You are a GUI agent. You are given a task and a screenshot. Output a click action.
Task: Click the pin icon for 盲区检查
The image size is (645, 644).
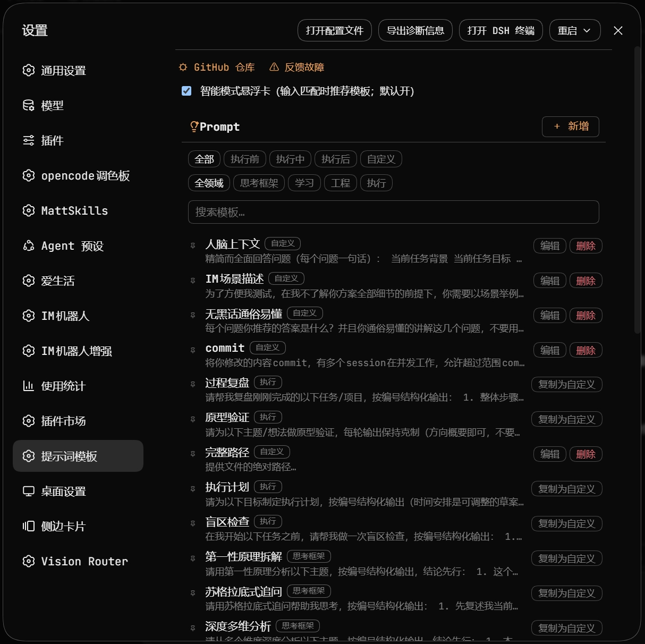click(193, 523)
